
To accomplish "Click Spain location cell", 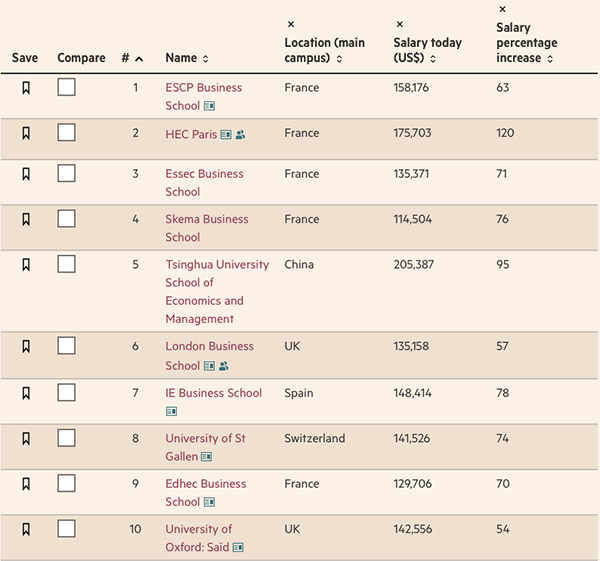I will tap(298, 393).
